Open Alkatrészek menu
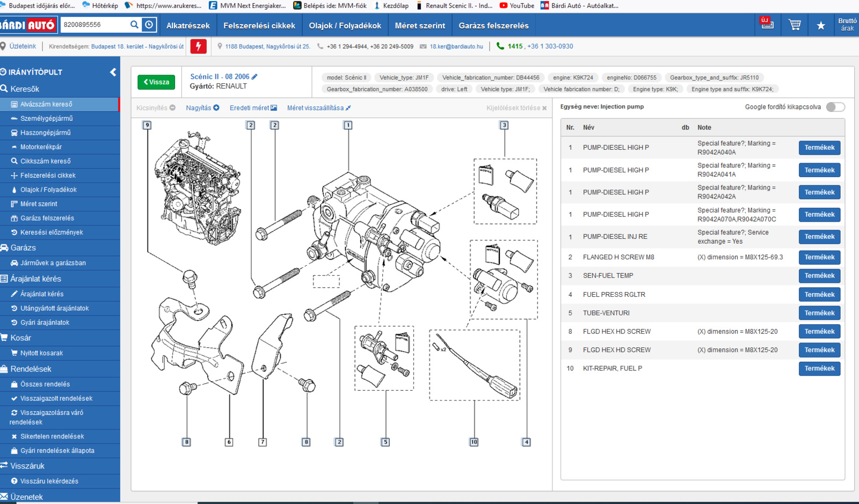The height and width of the screenshot is (504, 859). tap(188, 25)
